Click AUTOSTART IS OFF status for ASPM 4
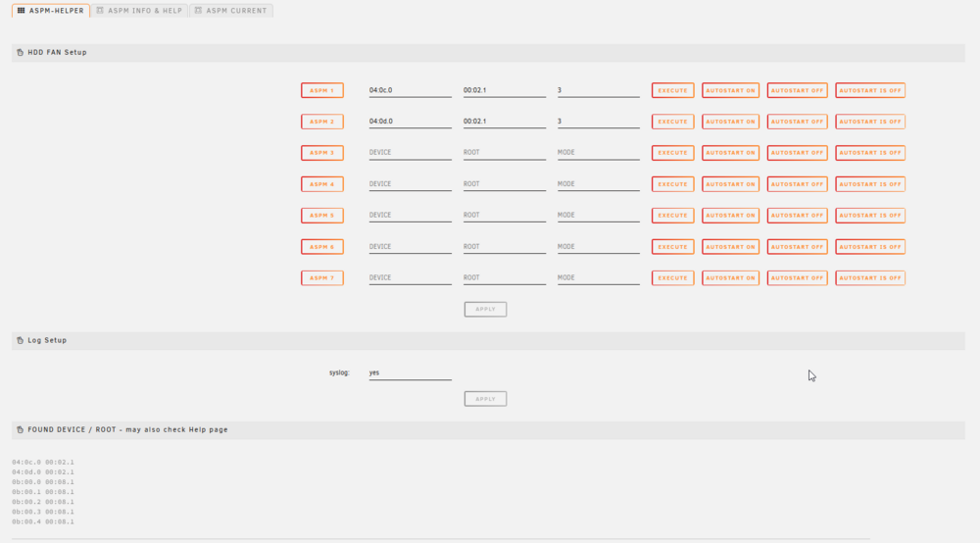Image resolution: width=980 pixels, height=543 pixels. coord(870,184)
